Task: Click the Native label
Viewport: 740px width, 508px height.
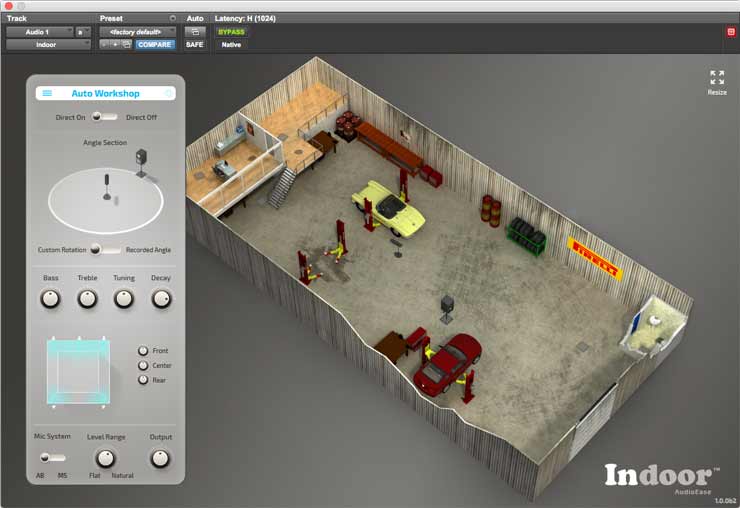Action: [x=231, y=44]
